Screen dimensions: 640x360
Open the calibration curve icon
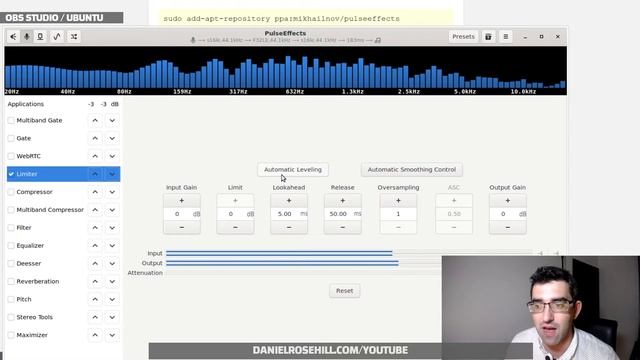[57, 37]
